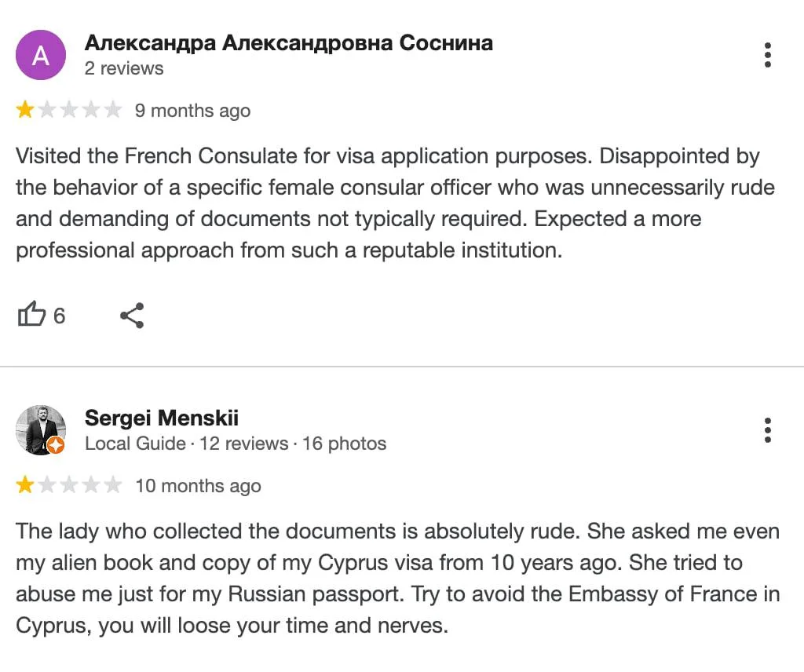Image resolution: width=804 pixels, height=672 pixels.
Task: Open the three-dot menu on Александра's review
Action: 767,55
